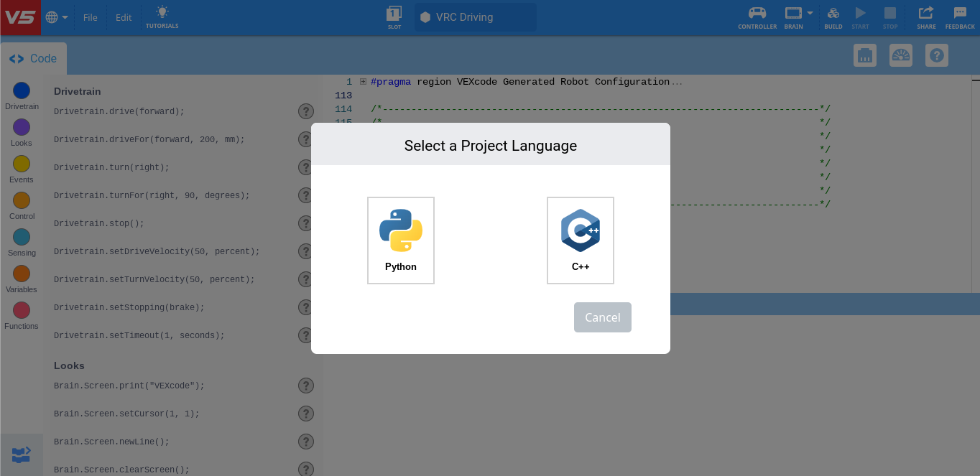980x476 pixels.
Task: Click Brain.Screen.clearScreen(); text
Action: tap(121, 470)
